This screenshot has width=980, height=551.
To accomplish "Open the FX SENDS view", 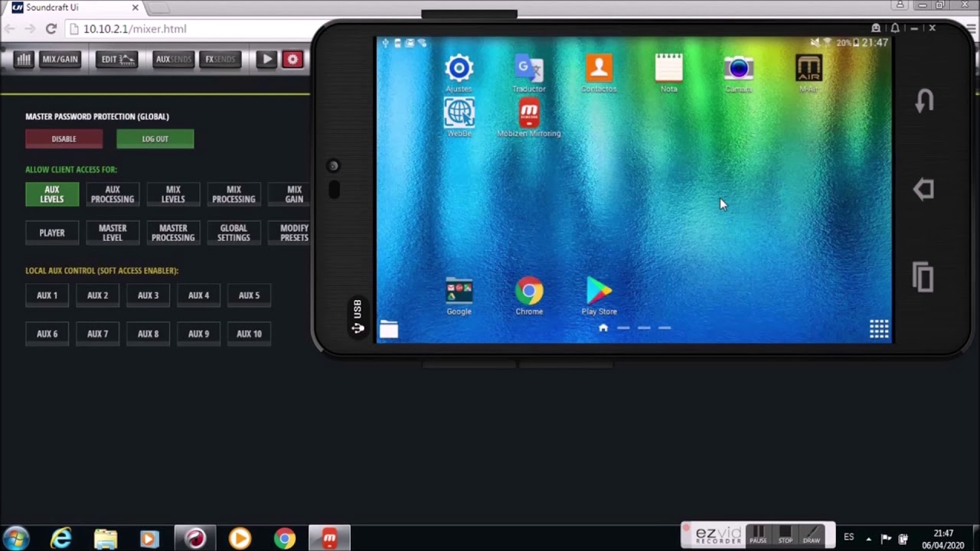I will (220, 59).
